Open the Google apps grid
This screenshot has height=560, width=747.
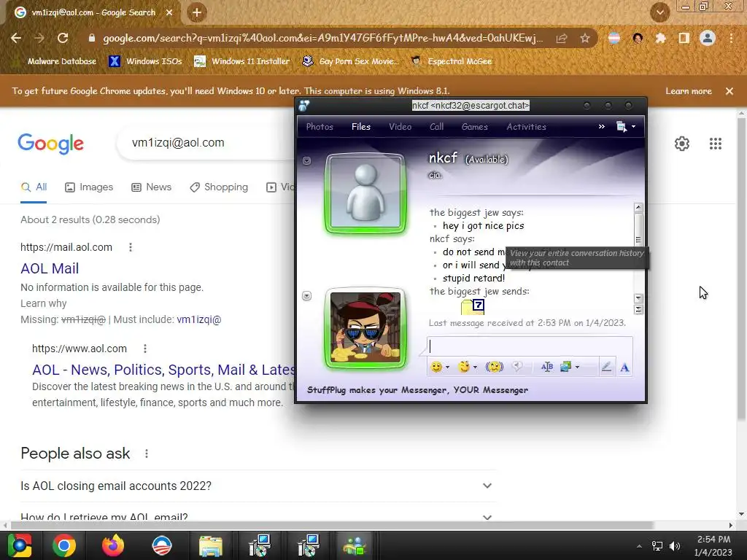715,144
